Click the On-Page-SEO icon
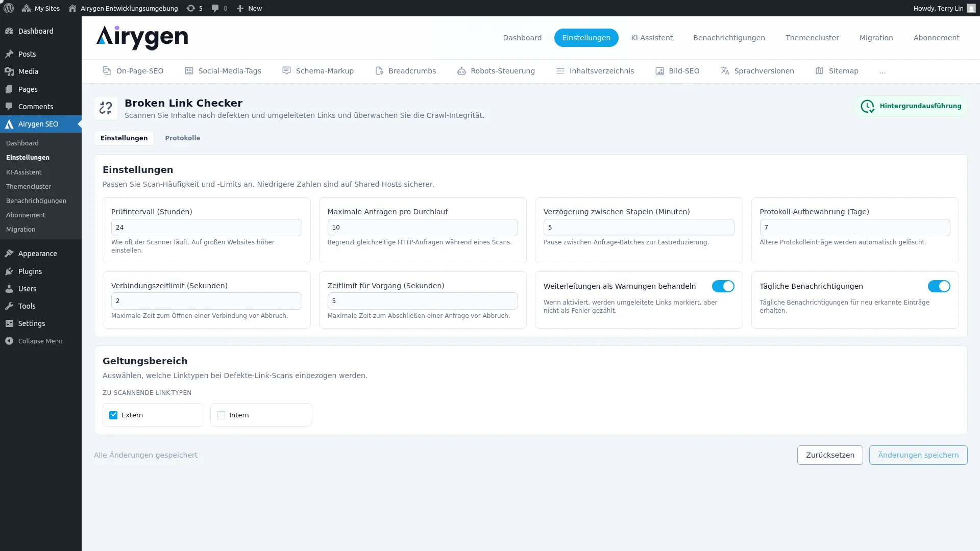This screenshot has height=551, width=980. [x=107, y=71]
